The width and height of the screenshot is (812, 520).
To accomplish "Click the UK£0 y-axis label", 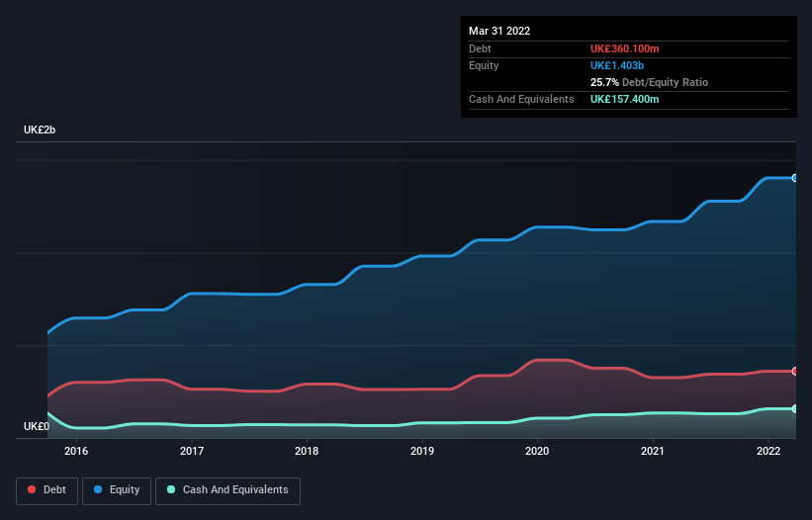I will click(x=37, y=426).
